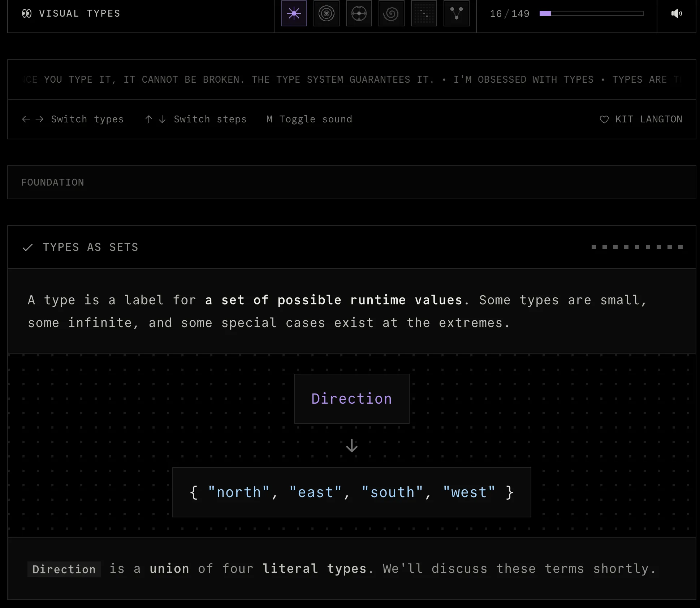This screenshot has height=608, width=700.
Task: Mute sound with the speaker icon
Action: point(676,14)
